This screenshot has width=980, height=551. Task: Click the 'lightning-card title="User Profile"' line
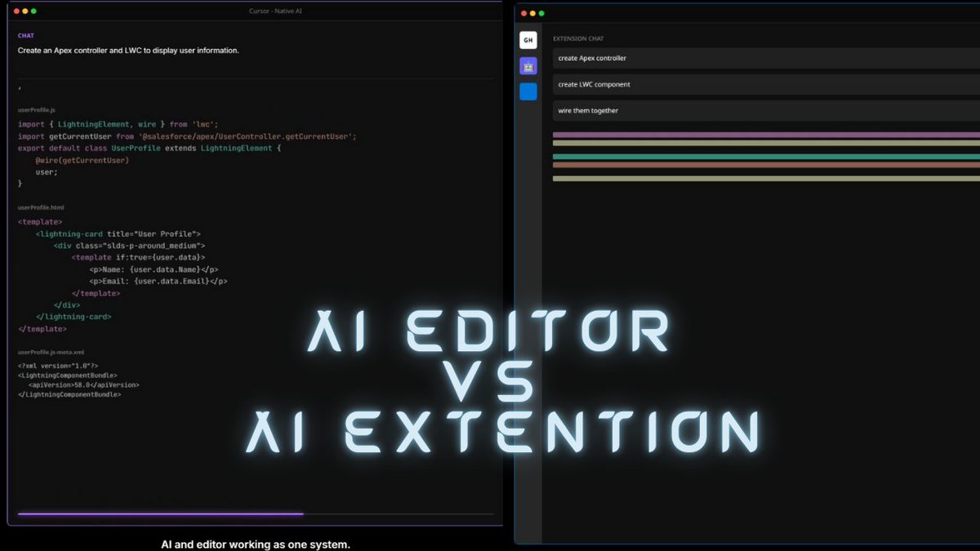118,233
